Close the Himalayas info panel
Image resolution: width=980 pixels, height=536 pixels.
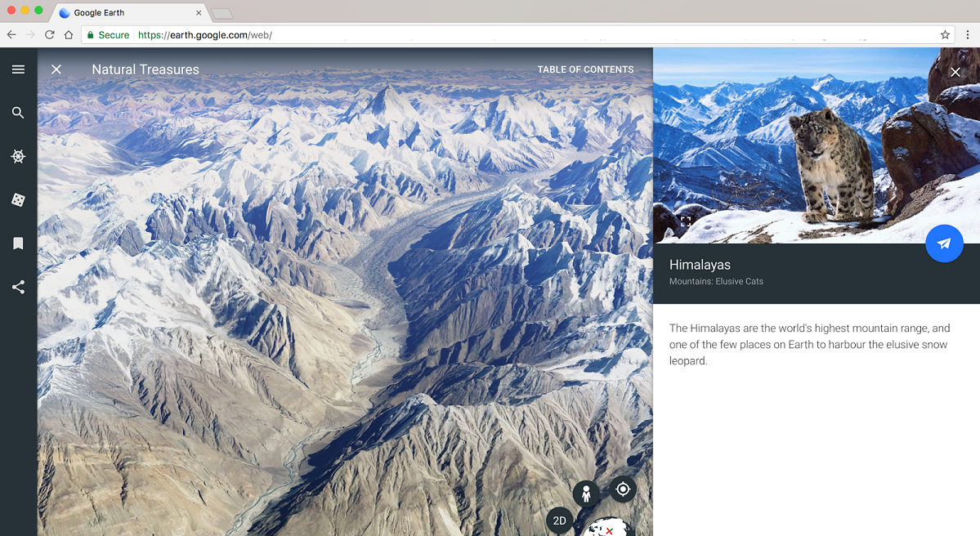[x=955, y=72]
